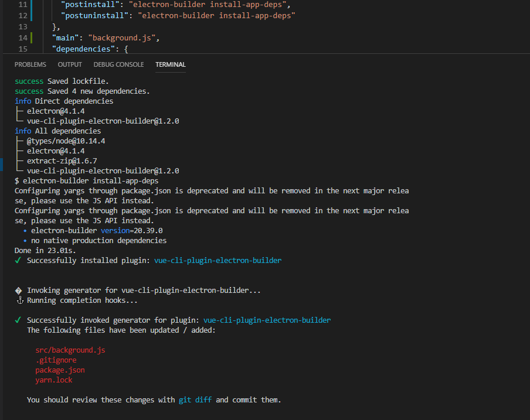Click line number 11 in the gutter
Image resolution: width=530 pixels, height=420 pixels.
(23, 5)
